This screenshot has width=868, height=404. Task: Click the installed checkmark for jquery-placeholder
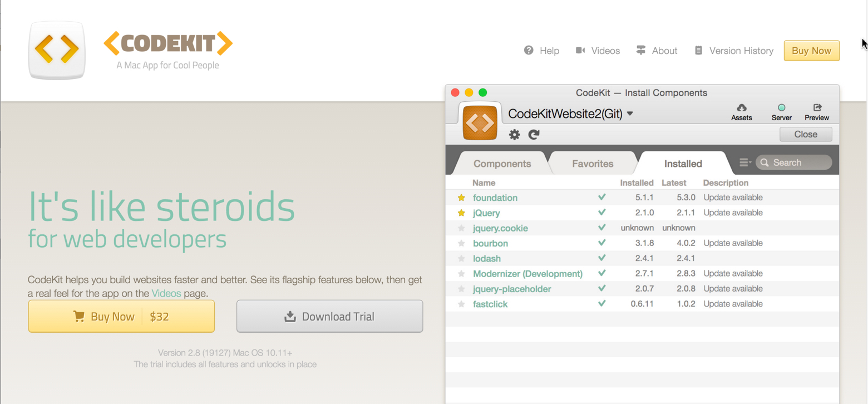tap(601, 288)
